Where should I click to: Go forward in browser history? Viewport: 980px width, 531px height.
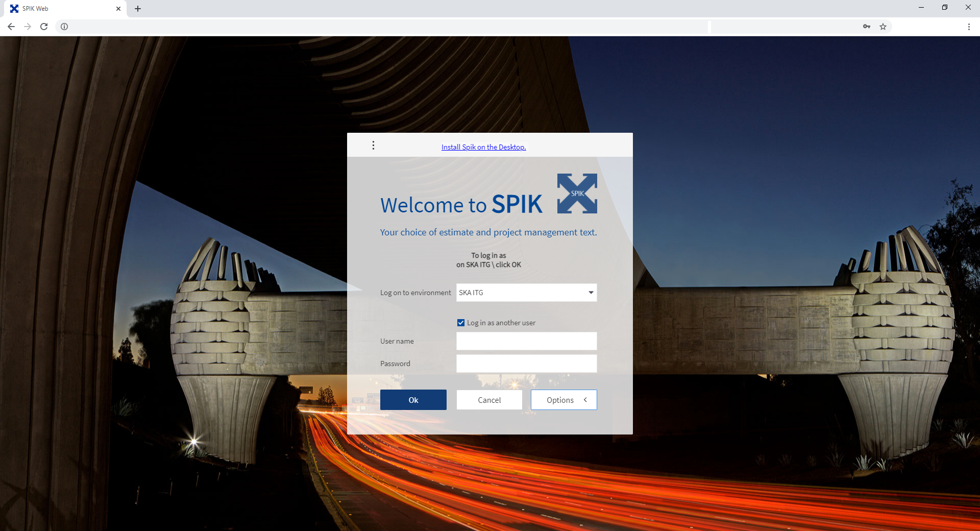coord(28,27)
